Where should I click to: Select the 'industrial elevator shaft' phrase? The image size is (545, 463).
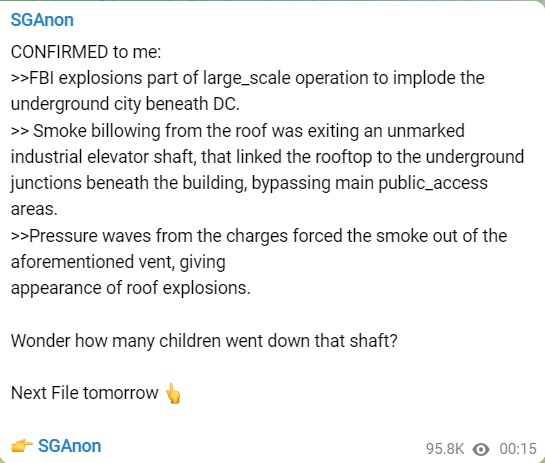[x=102, y=157]
